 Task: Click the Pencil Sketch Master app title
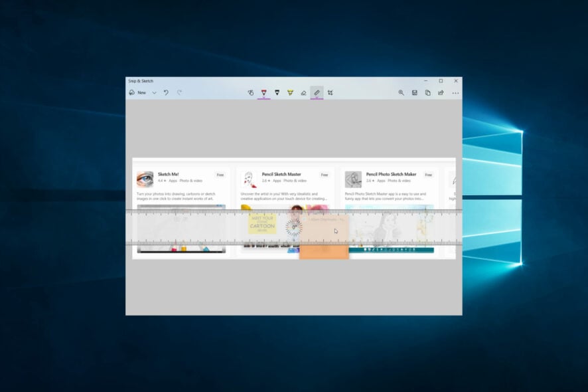[281, 174]
